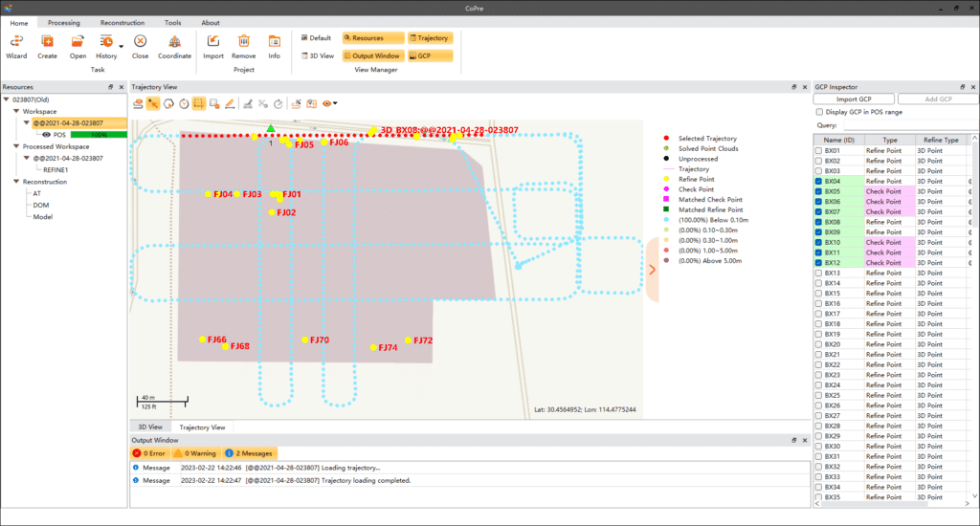Click the Create task icon
The height and width of the screenshot is (526, 980).
click(47, 41)
